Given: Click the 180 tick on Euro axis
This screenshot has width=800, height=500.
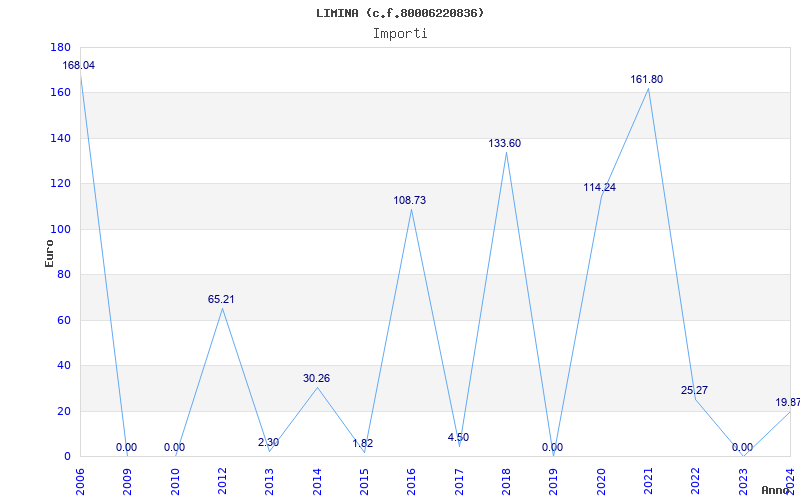Looking at the screenshot, I should click(60, 47).
